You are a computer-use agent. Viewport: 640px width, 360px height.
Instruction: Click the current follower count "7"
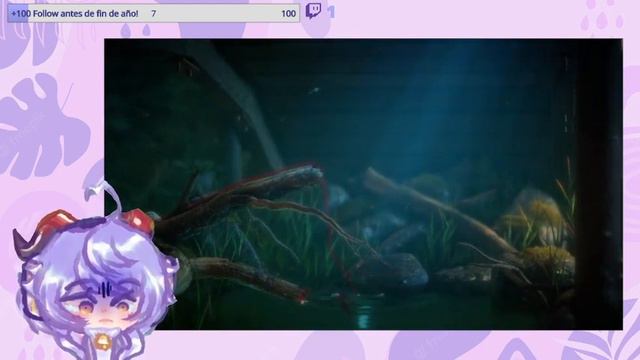[153, 13]
